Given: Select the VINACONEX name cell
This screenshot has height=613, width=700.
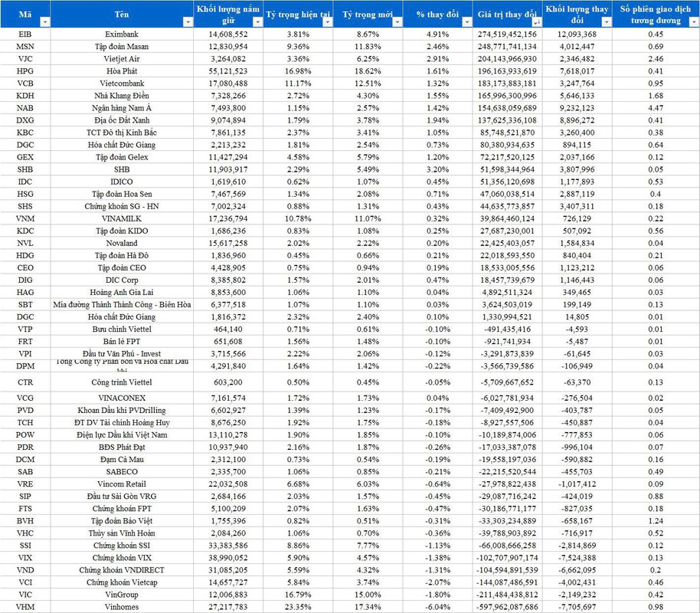Looking at the screenshot, I should [x=122, y=398].
